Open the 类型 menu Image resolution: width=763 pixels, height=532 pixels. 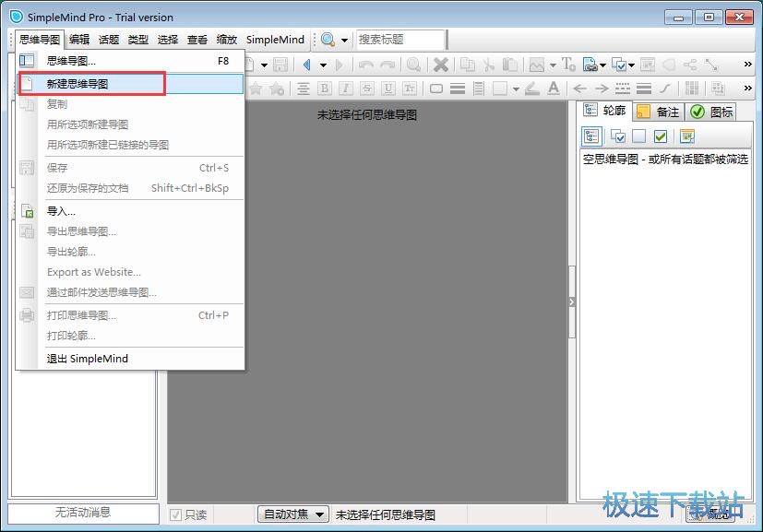click(x=138, y=40)
